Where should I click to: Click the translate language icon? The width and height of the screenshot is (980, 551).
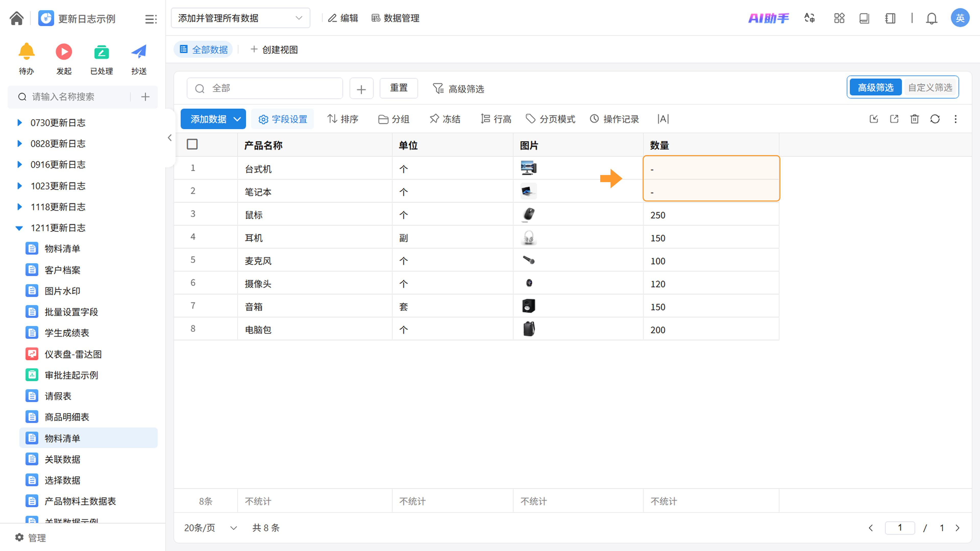pyautogui.click(x=809, y=18)
